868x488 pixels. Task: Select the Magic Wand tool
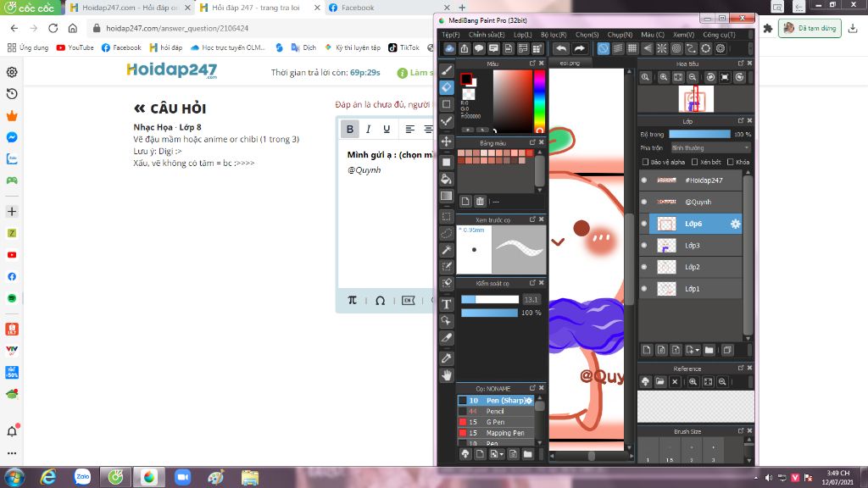[447, 250]
